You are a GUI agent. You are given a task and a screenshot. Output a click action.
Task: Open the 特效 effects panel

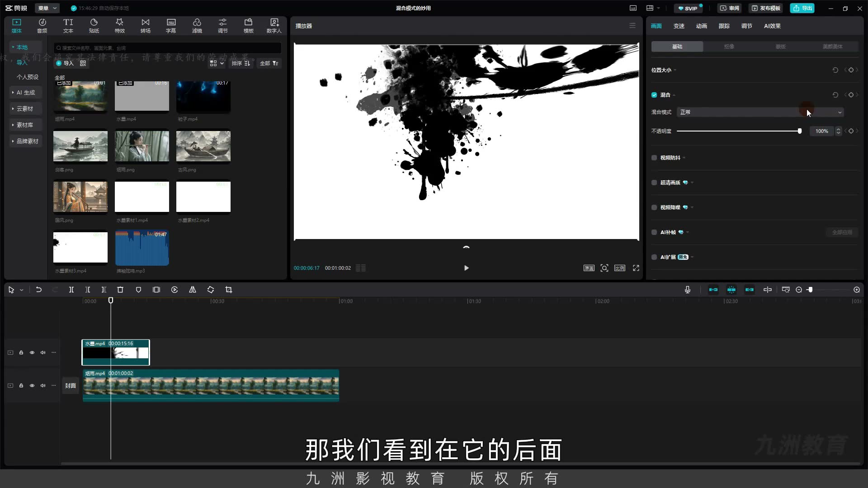[120, 26]
